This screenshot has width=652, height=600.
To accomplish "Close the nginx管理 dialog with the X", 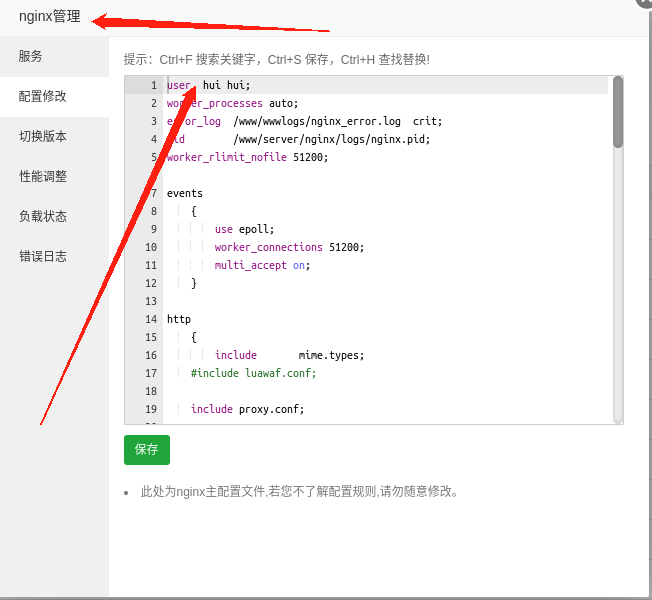I will [644, 2].
